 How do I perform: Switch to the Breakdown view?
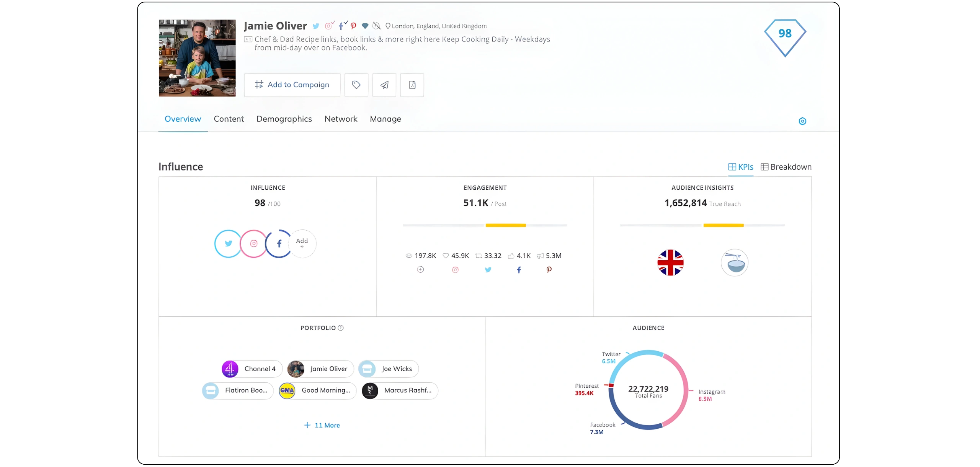point(786,167)
